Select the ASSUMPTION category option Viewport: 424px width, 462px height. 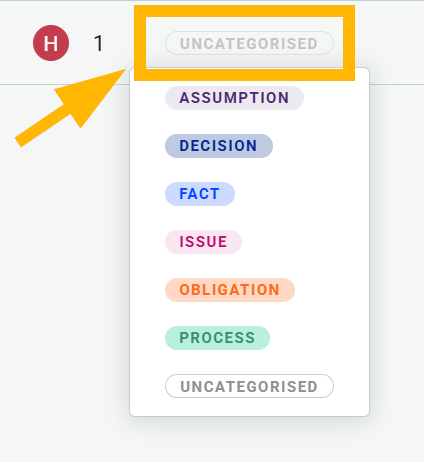click(x=234, y=98)
